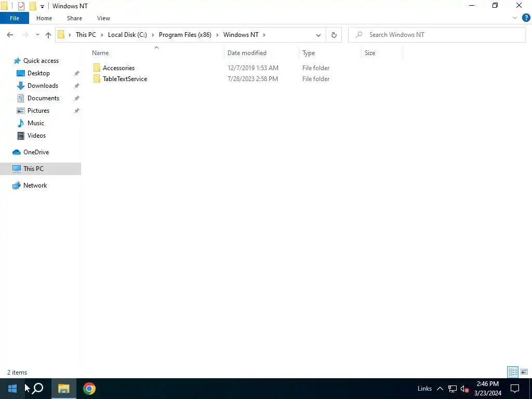Click the TableTextService folder icon
The image size is (532, 399).
97,79
